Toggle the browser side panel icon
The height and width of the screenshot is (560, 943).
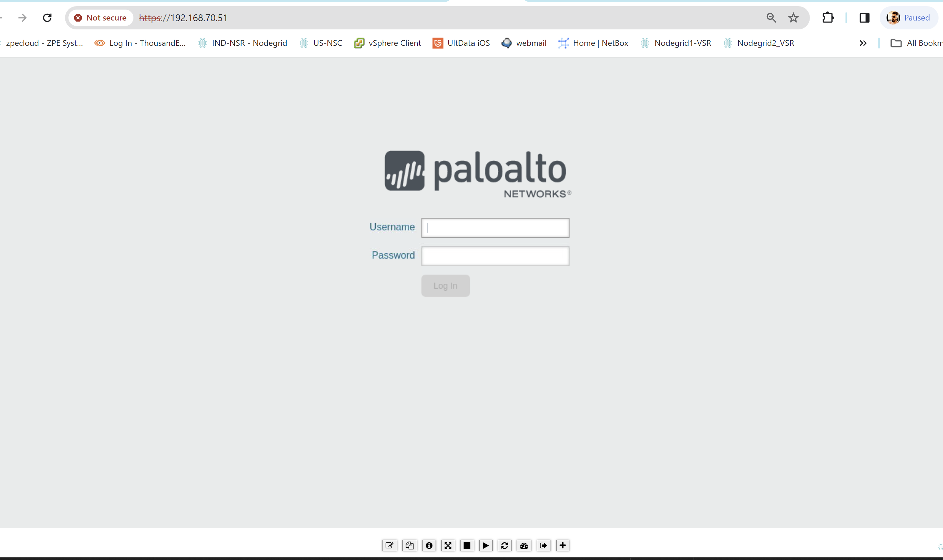click(x=864, y=18)
